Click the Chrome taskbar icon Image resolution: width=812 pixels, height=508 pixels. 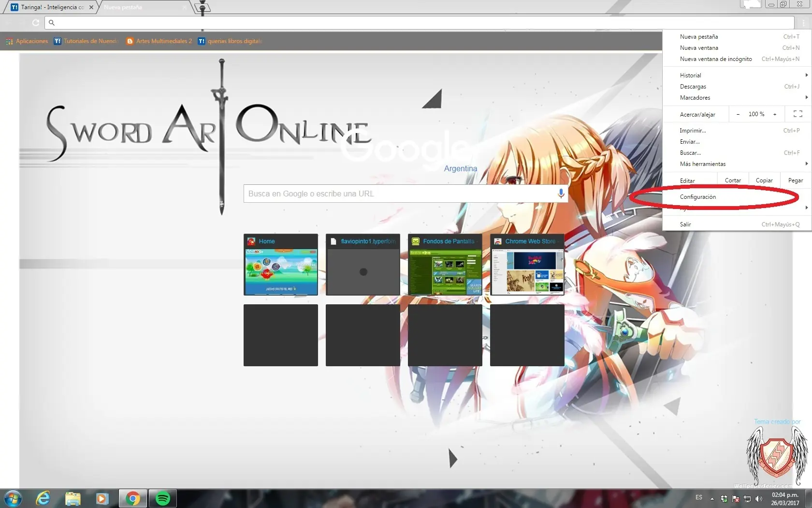[133, 498]
